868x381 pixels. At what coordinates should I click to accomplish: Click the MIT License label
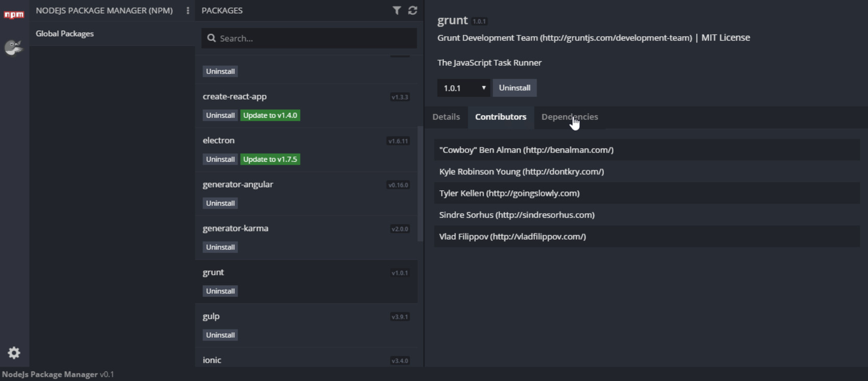(x=726, y=38)
